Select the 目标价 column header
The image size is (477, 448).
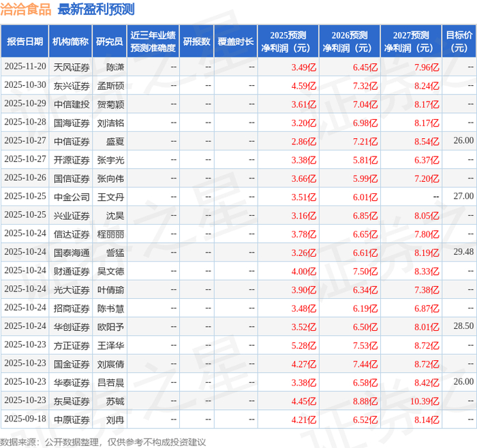pos(459,42)
